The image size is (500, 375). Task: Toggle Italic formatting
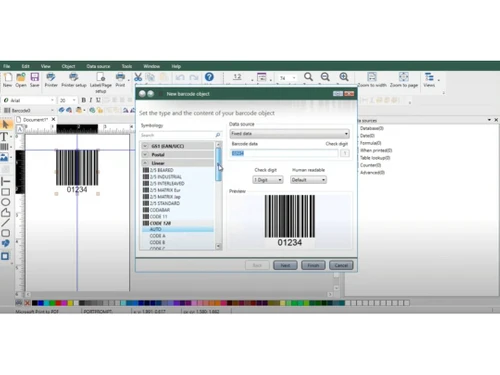91,100
